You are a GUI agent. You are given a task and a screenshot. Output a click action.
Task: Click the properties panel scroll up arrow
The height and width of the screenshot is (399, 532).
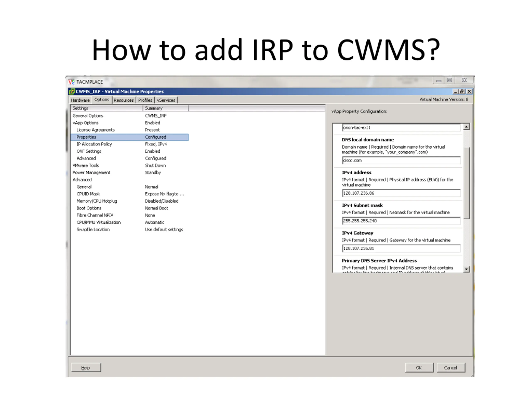466,127
